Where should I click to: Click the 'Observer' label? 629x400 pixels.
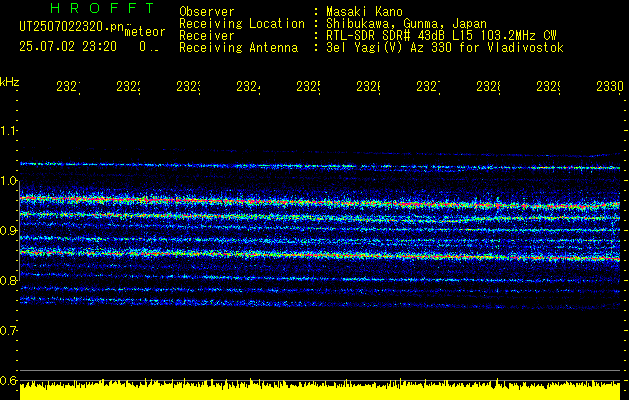(x=207, y=11)
